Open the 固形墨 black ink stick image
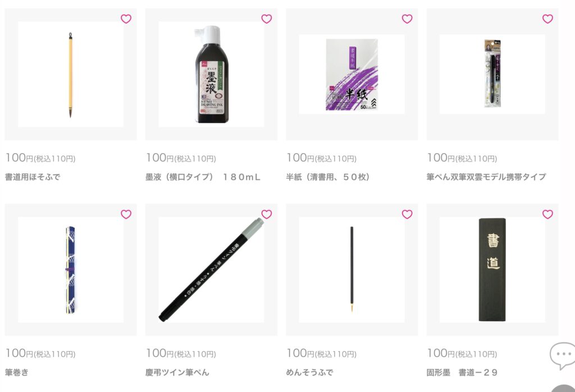The image size is (575, 392). [x=492, y=270]
